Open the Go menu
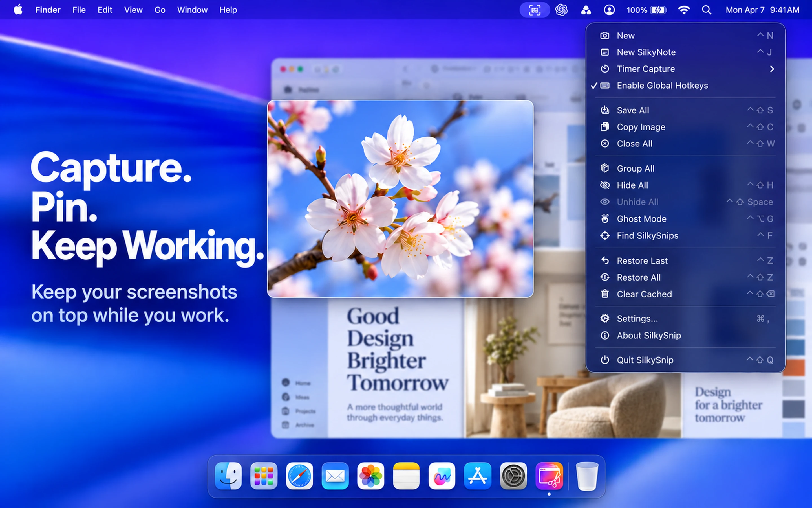812x508 pixels. pos(160,10)
